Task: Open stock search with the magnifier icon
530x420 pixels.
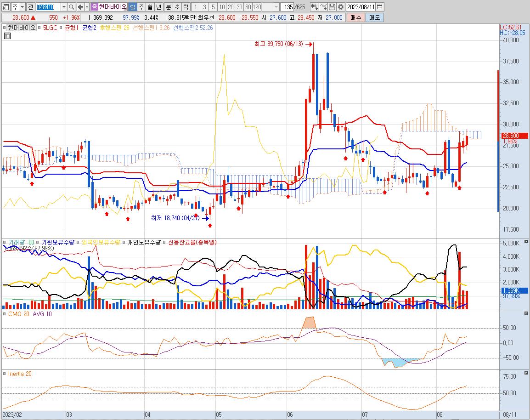Action: pyautogui.click(x=71, y=7)
